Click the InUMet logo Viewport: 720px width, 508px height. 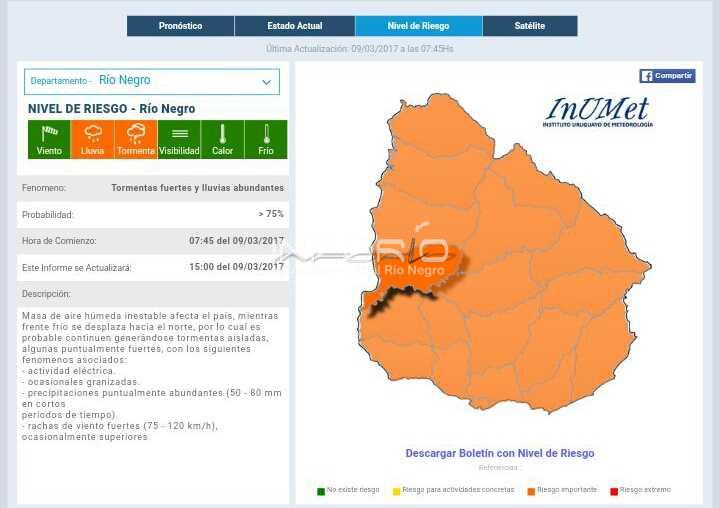[x=598, y=111]
